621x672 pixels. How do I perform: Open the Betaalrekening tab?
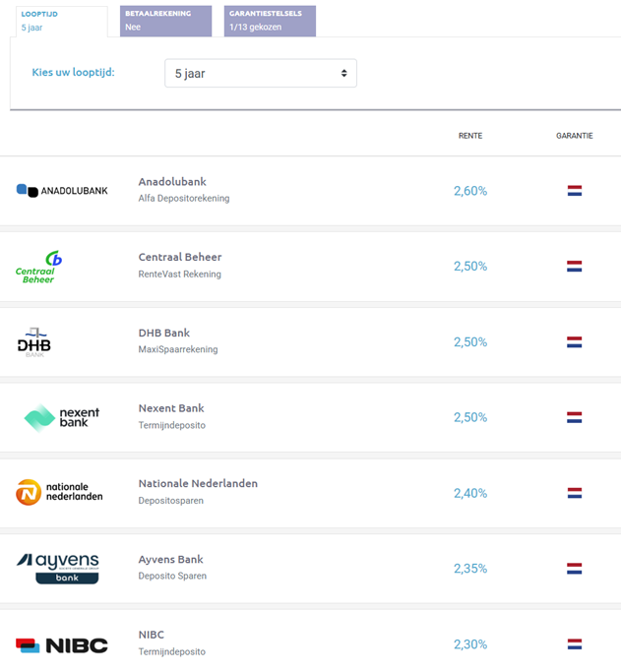coord(165,21)
